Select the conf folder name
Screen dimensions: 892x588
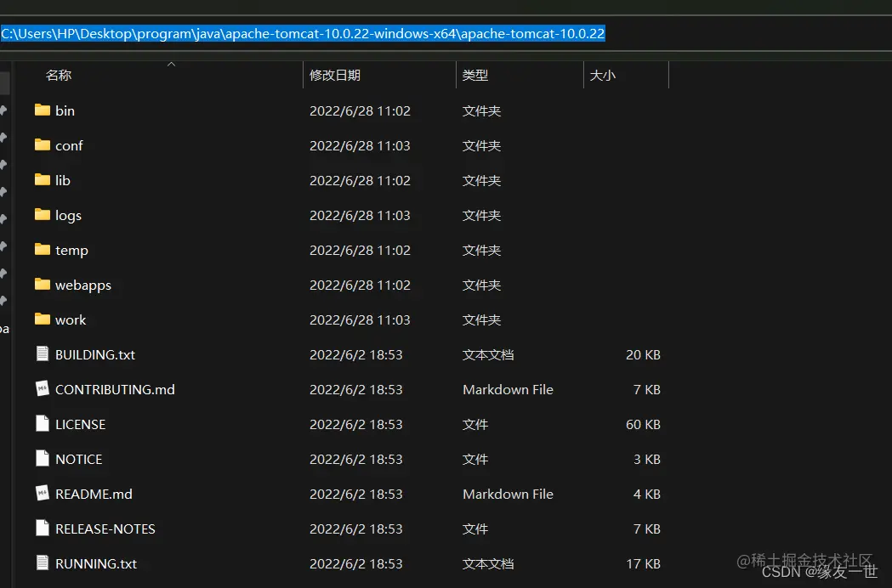tap(69, 145)
